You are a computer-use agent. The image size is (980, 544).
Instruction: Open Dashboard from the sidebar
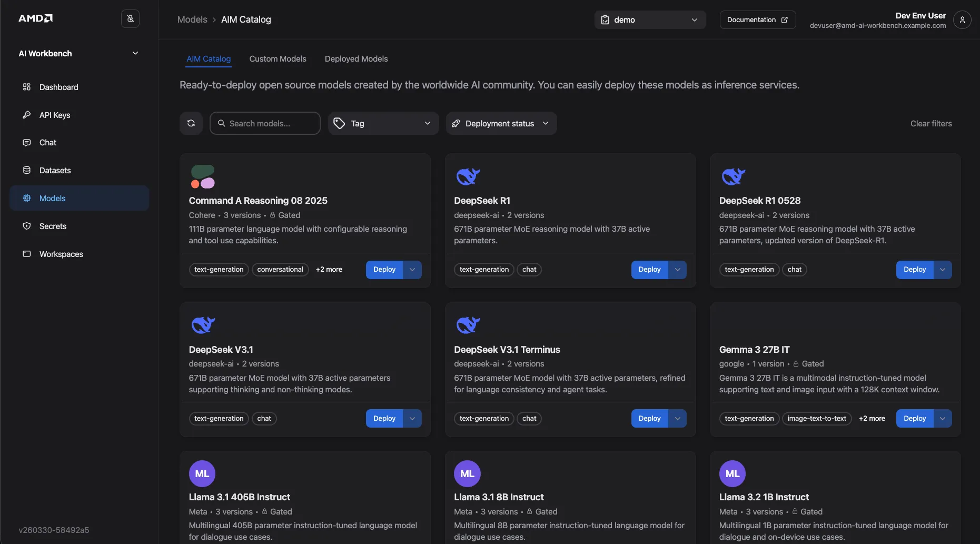(79, 87)
